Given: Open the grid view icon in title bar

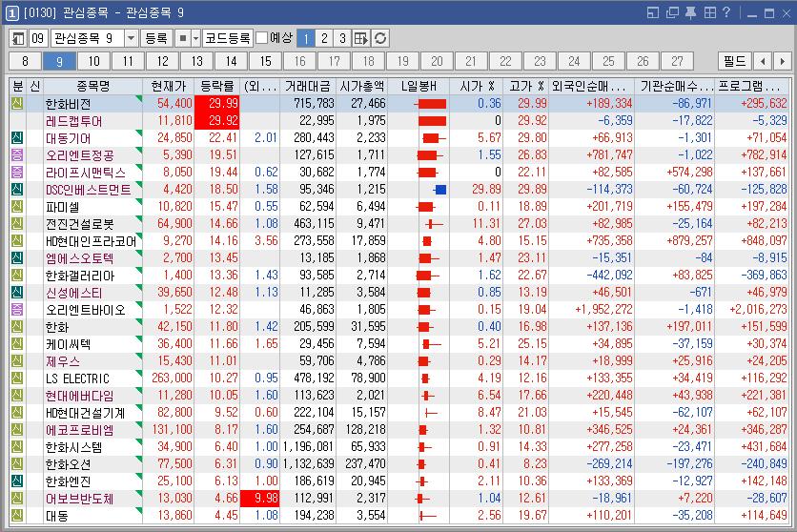Looking at the screenshot, I should click(709, 12).
